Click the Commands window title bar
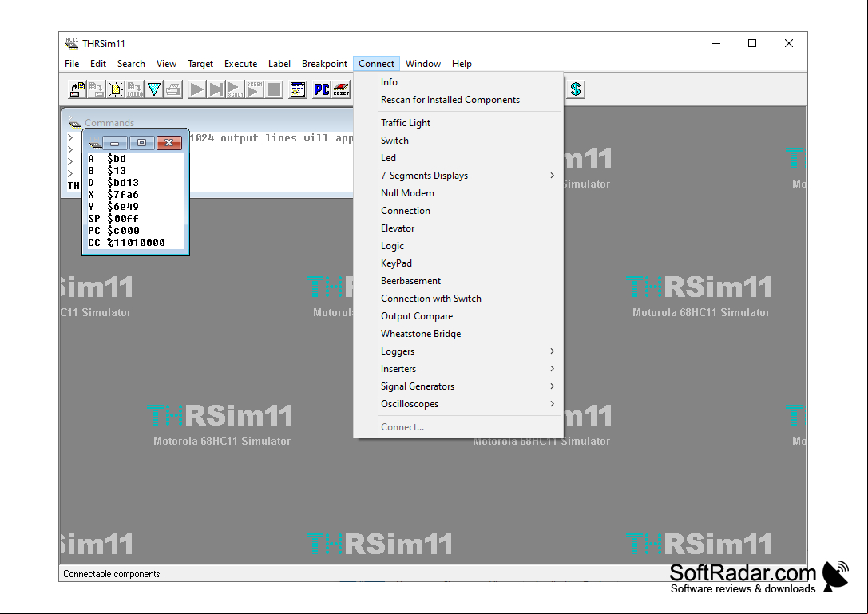868x614 pixels. pyautogui.click(x=208, y=122)
